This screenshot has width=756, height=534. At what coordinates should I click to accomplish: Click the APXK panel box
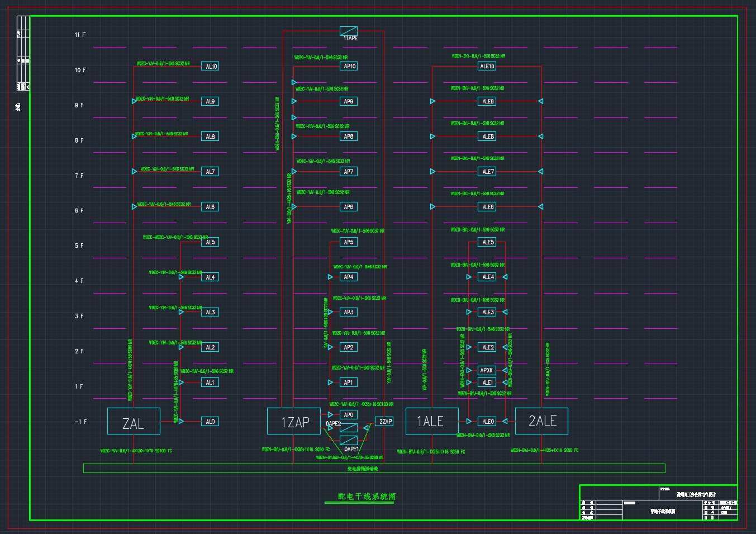(x=487, y=370)
